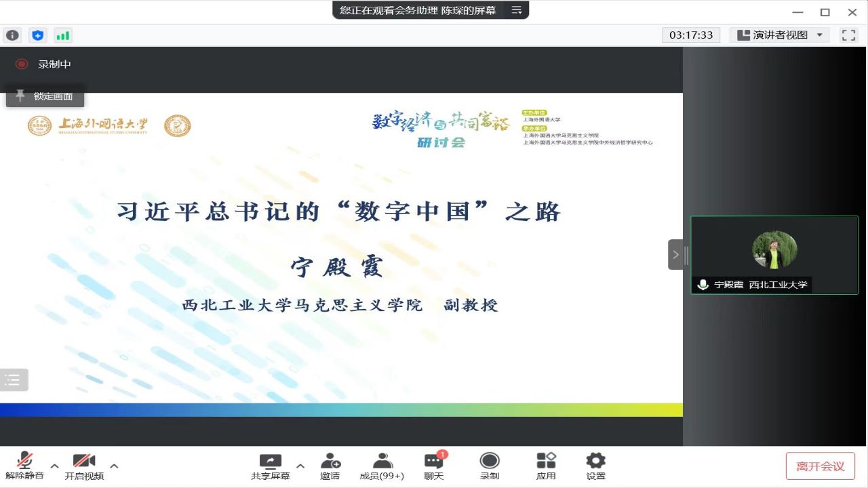Open the Invite (邀请) icon
This screenshot has width=868, height=488.
click(330, 466)
